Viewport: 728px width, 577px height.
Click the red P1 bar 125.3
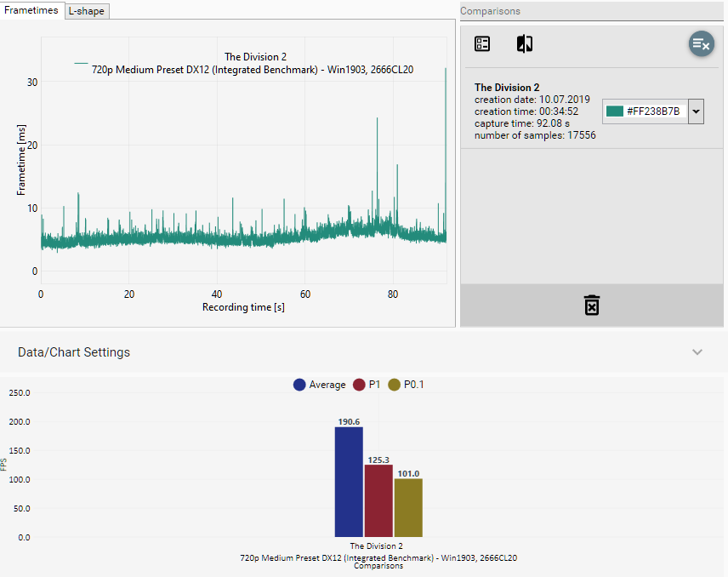[378, 500]
